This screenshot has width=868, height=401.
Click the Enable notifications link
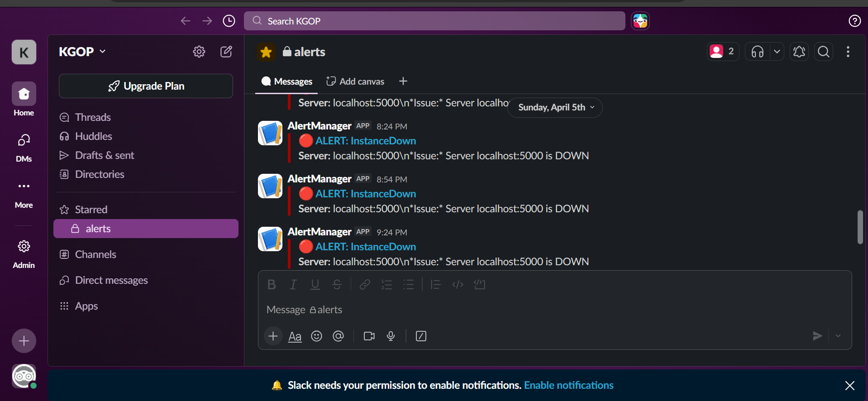568,385
